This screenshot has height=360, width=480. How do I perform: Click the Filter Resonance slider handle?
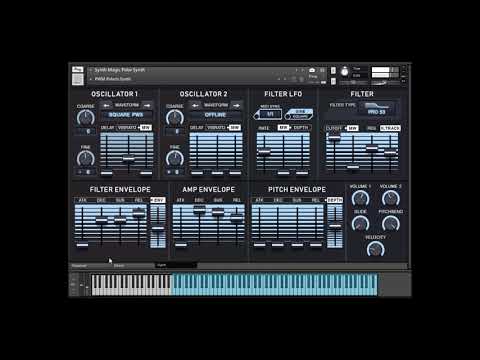click(371, 148)
